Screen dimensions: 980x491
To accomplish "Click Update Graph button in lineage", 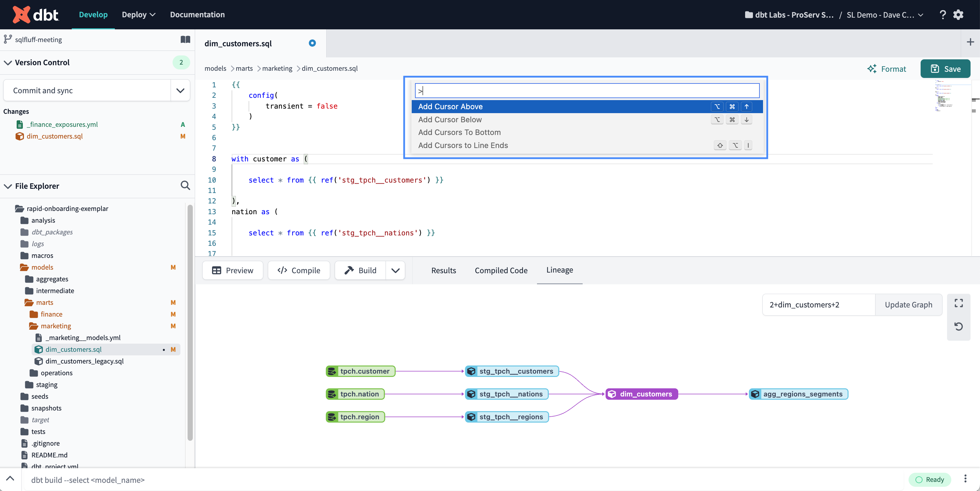I will tap(908, 305).
